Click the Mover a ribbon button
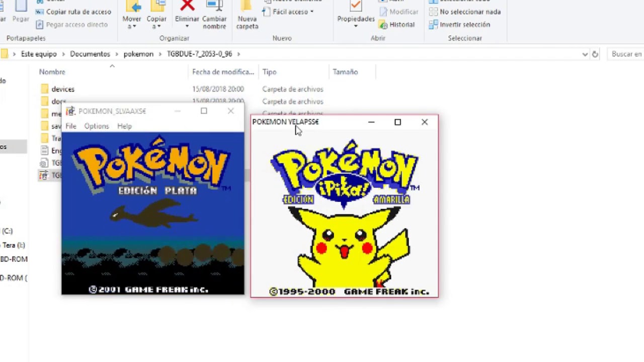The image size is (644, 362). (x=132, y=15)
